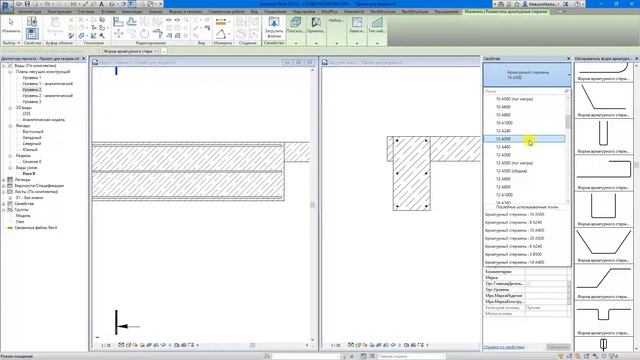The width and height of the screenshot is (640, 360).
Task: Select the L-hook rebar shape thumbnail
Action: coord(604,173)
